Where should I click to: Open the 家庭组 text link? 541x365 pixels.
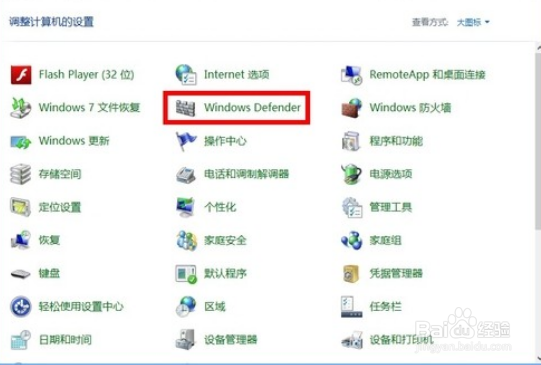(385, 240)
